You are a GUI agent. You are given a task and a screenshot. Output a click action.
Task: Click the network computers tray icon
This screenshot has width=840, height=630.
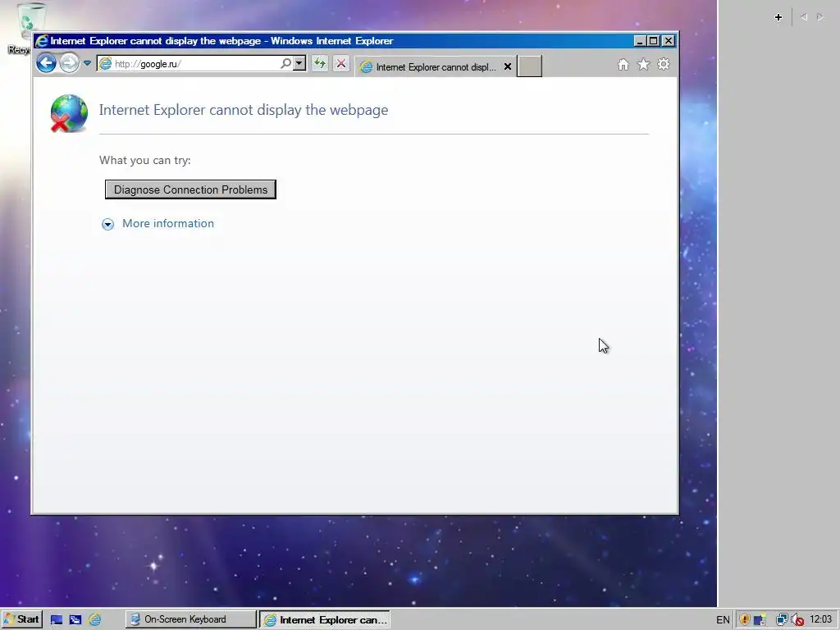782,620
